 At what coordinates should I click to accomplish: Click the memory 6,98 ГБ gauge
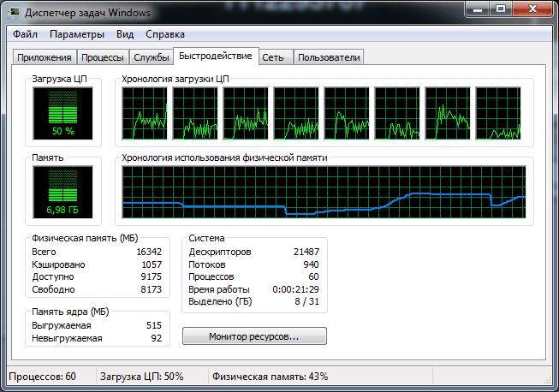[x=62, y=192]
